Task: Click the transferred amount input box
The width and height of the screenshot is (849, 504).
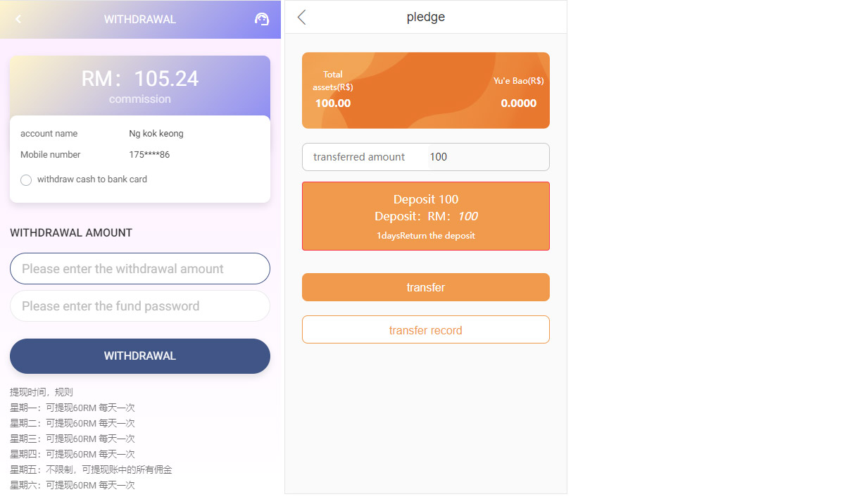Action: (486, 157)
